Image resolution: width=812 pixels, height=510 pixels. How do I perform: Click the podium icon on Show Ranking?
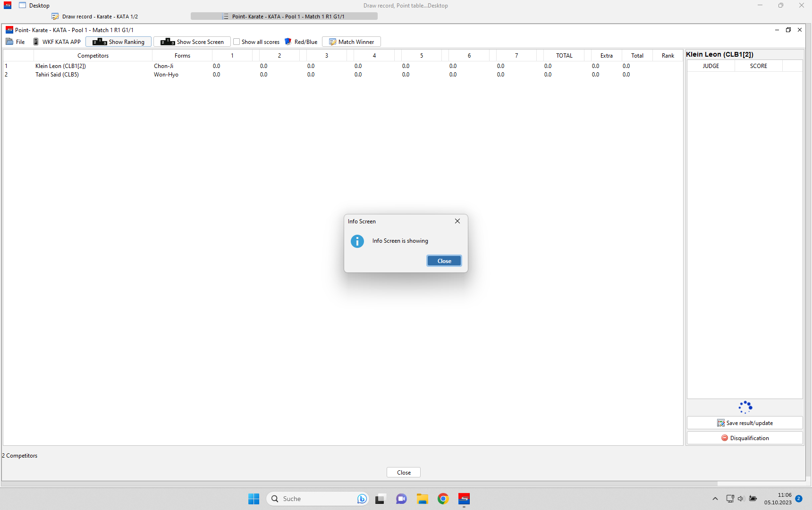click(x=100, y=42)
